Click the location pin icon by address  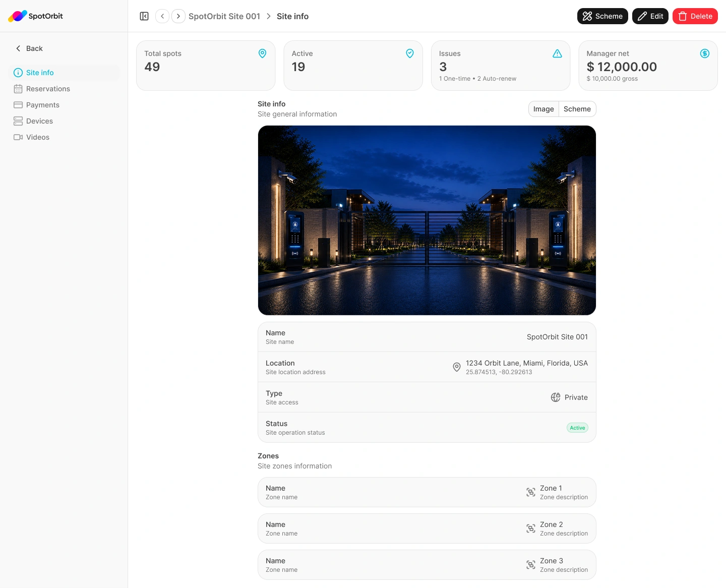pyautogui.click(x=457, y=367)
